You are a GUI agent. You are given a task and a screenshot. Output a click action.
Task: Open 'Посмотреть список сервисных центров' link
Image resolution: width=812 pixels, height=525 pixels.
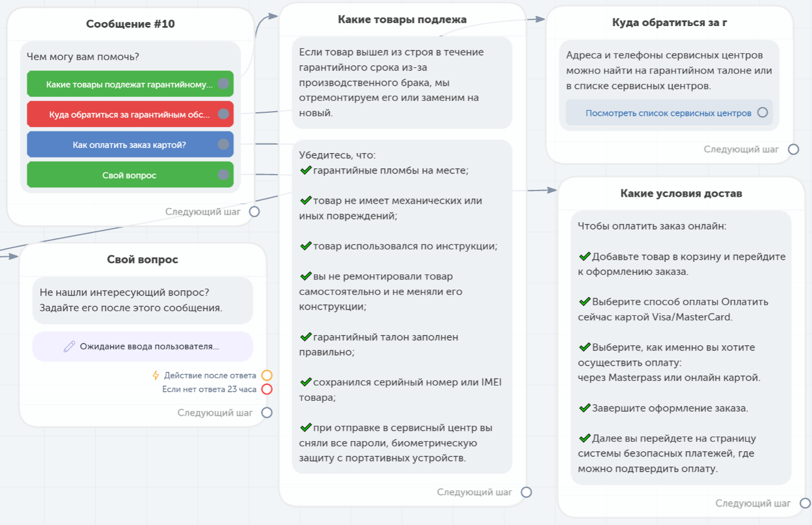tap(668, 113)
